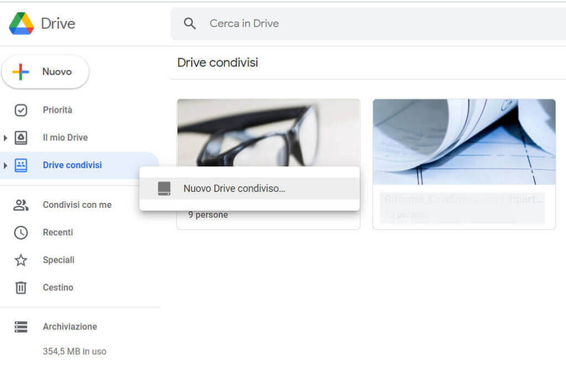Click the Condivisi con me people icon
This screenshot has width=566, height=392.
[21, 205]
